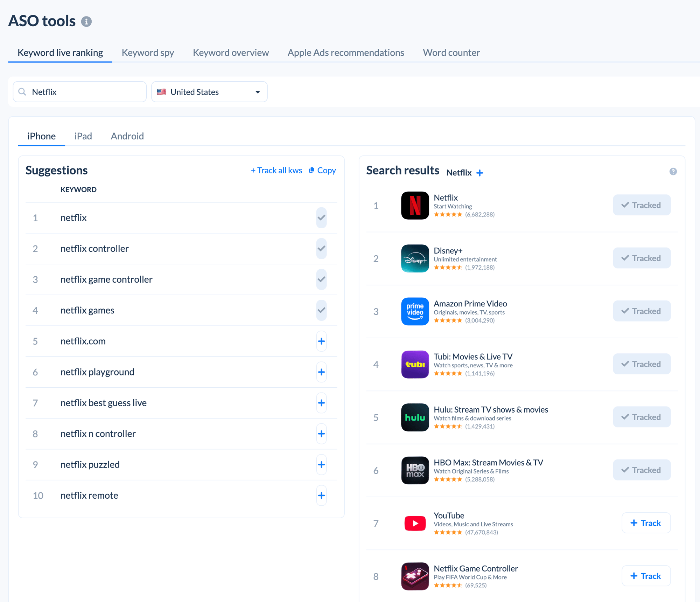
Task: Toggle Tracked button for HBO Max
Action: pos(642,470)
